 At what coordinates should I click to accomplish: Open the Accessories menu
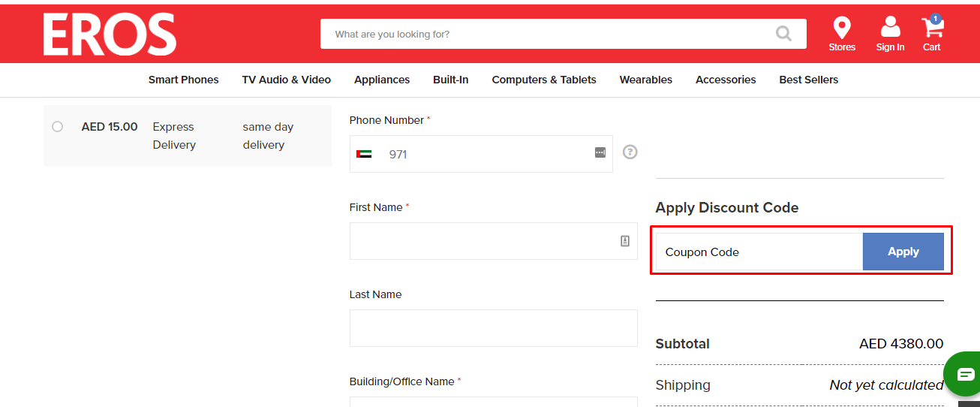[x=726, y=80]
